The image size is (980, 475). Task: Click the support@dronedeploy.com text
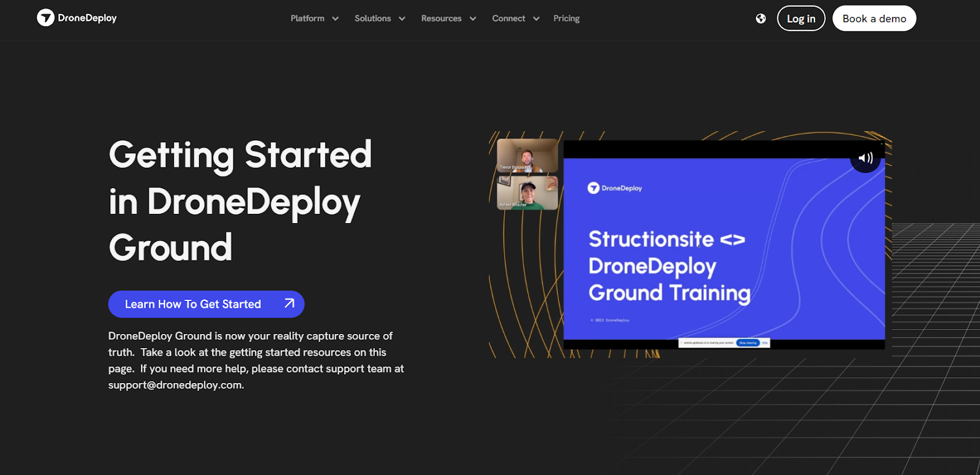pyautogui.click(x=175, y=385)
